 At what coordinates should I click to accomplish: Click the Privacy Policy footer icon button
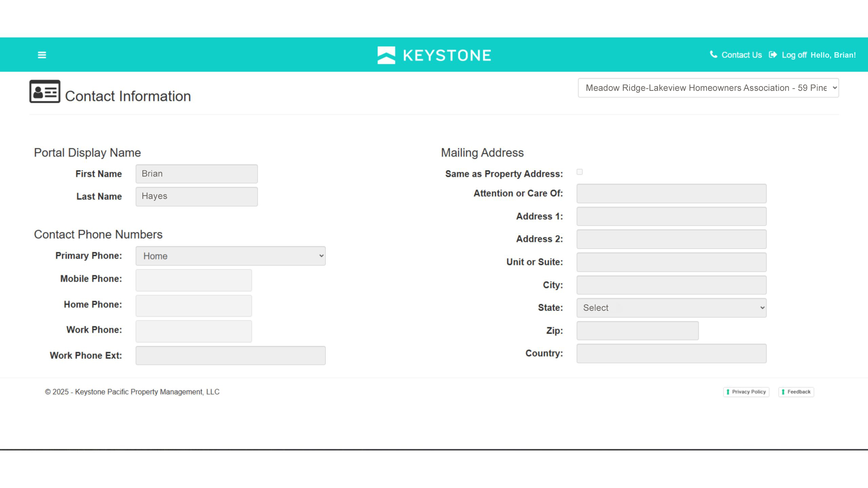click(x=746, y=392)
